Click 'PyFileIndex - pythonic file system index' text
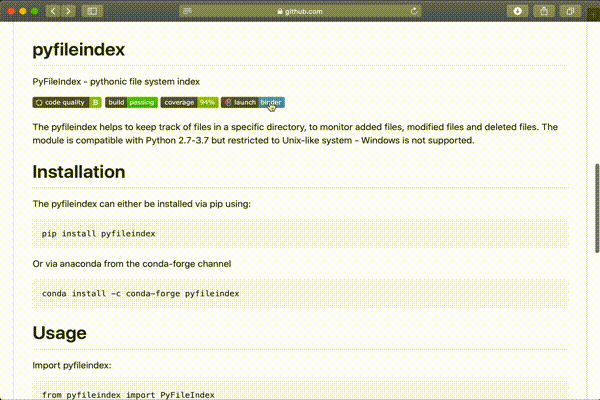This screenshot has width=600, height=400. click(x=116, y=82)
